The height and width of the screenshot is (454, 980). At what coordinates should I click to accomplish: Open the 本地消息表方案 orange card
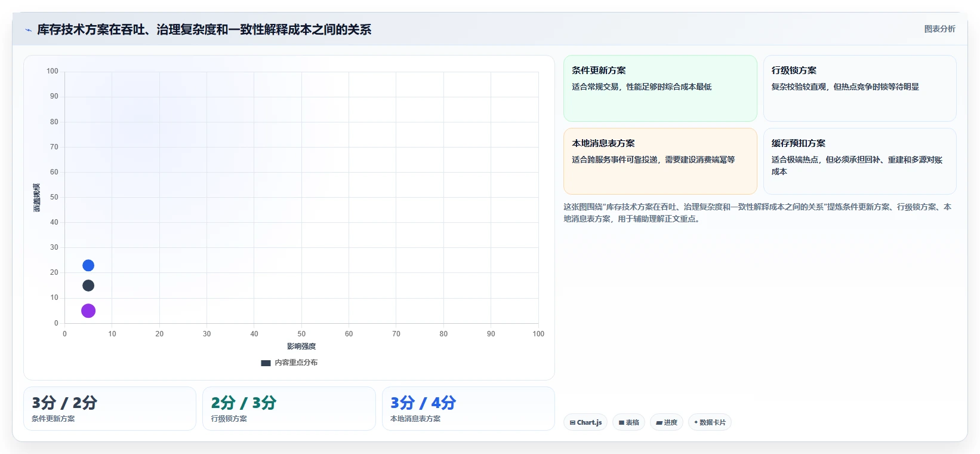point(660,161)
